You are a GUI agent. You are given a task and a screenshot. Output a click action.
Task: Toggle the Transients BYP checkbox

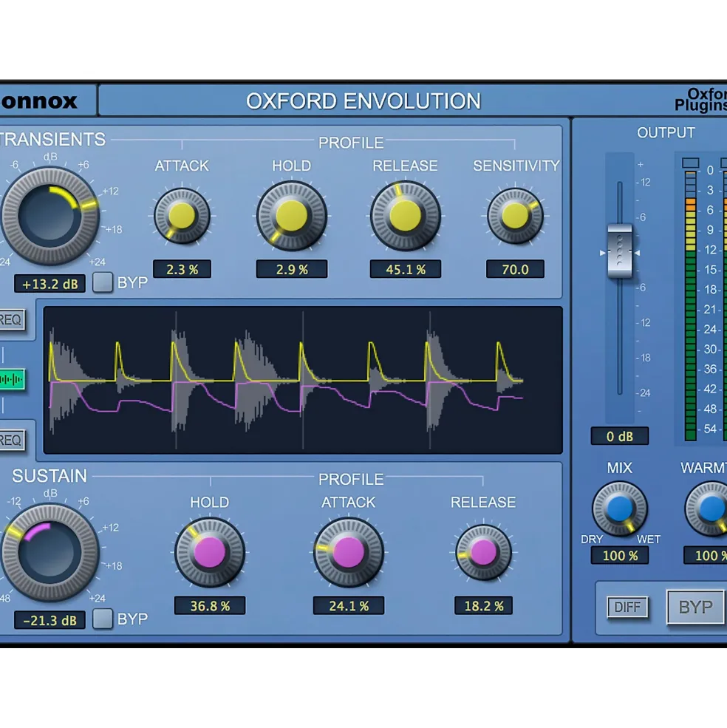click(x=103, y=282)
